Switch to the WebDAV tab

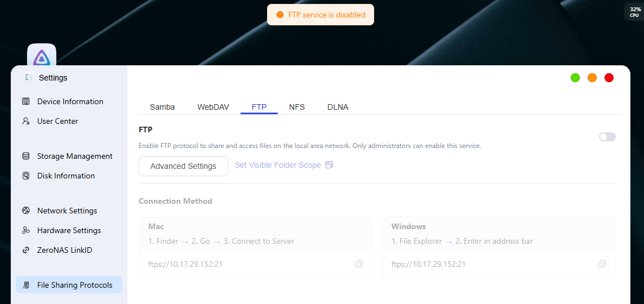[x=213, y=107]
